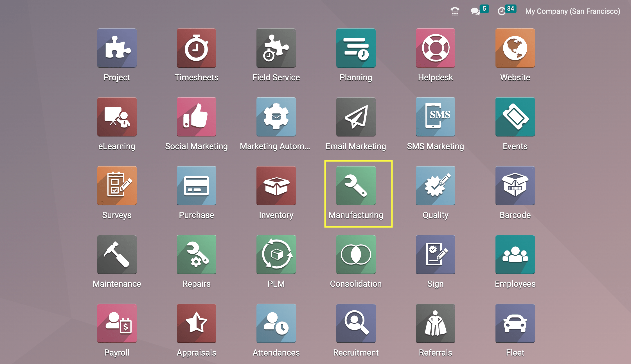Launch Email Marketing paper plane app
The image size is (631, 364).
[x=356, y=117]
